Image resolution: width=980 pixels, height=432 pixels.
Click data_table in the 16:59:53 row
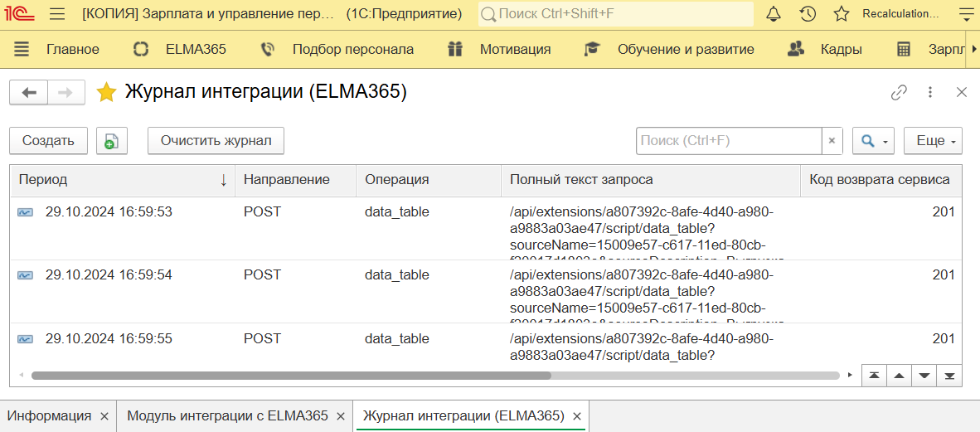tap(397, 212)
